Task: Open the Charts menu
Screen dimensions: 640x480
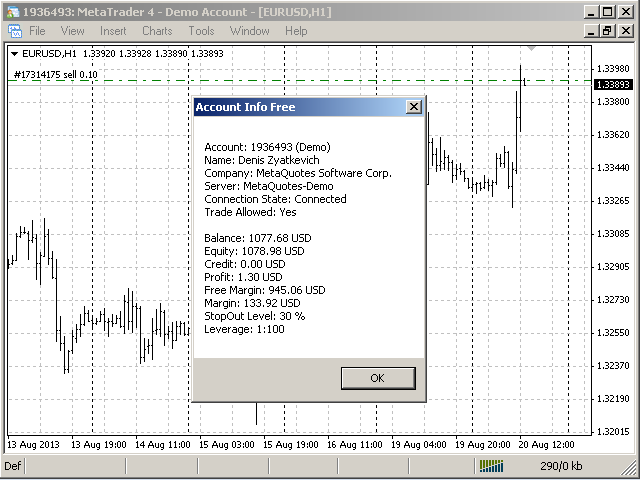Action: (x=157, y=31)
